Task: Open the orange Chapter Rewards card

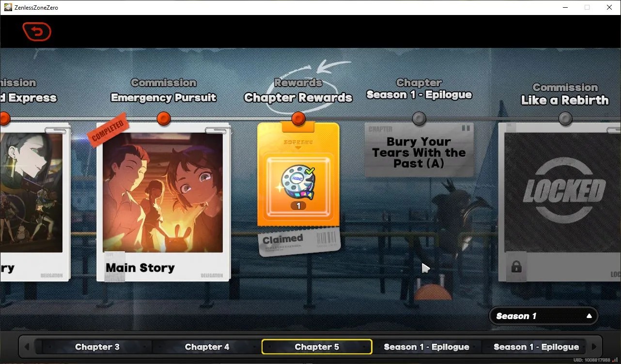Action: click(298, 174)
